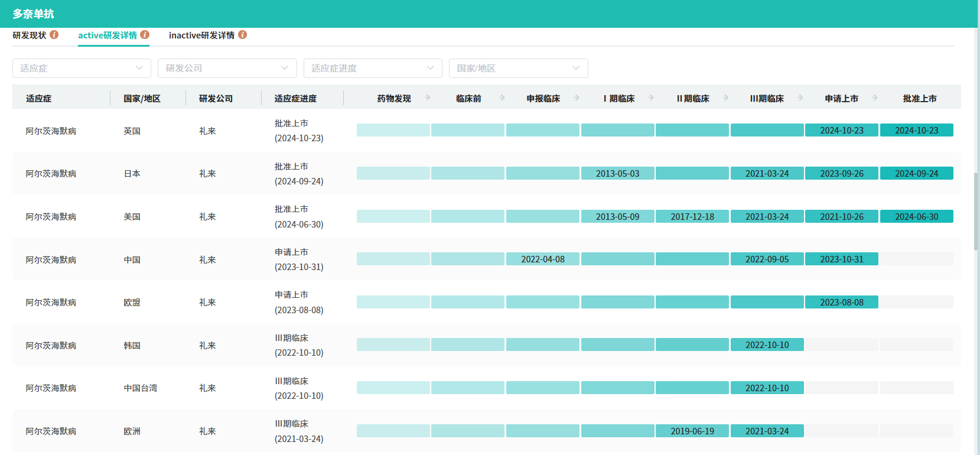980x455 pixels.
Task: Click info icon beside inactive研发详情 tab
Action: coord(242,35)
